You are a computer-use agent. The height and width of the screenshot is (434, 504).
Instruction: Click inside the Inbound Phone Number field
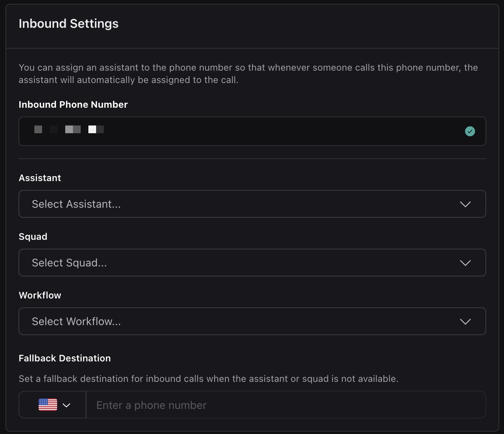[x=270, y=131]
